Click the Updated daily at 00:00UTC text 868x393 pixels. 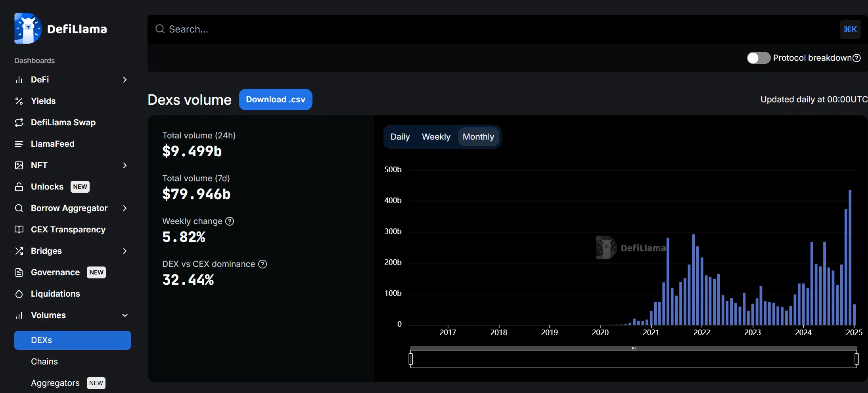[x=814, y=100]
